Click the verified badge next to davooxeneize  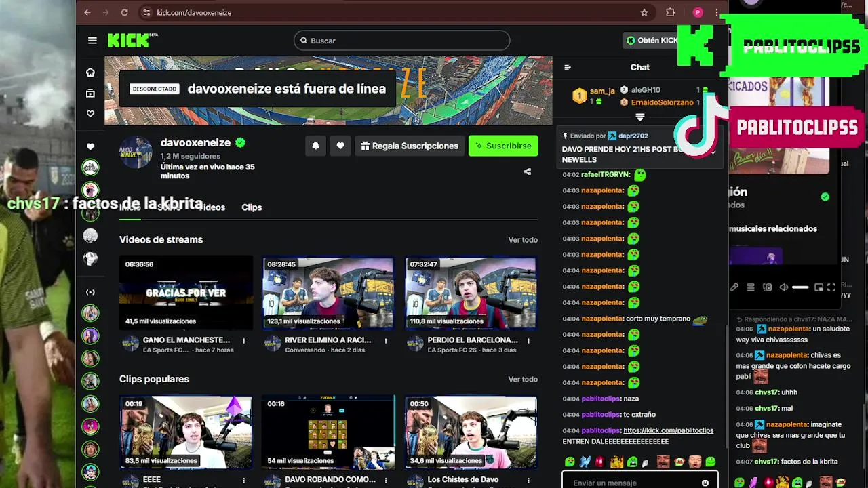(240, 142)
